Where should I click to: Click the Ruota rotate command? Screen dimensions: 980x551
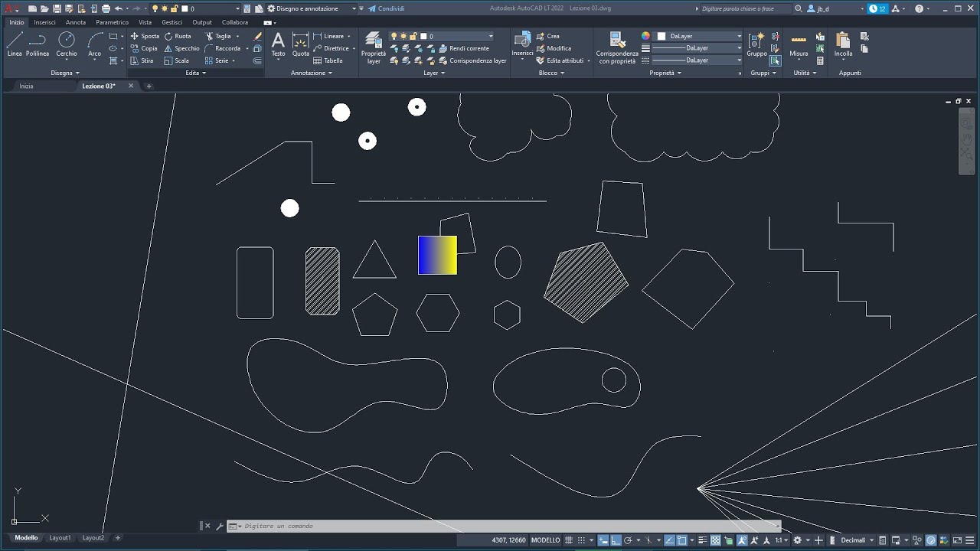point(178,36)
